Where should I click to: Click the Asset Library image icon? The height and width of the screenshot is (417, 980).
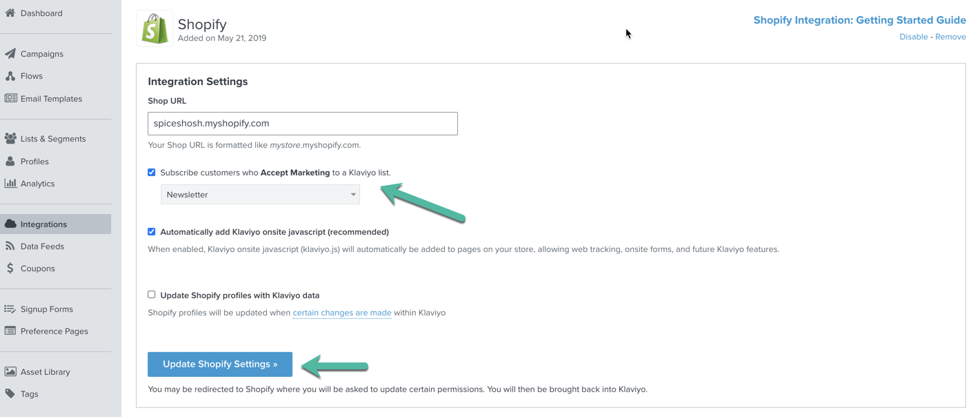point(10,372)
